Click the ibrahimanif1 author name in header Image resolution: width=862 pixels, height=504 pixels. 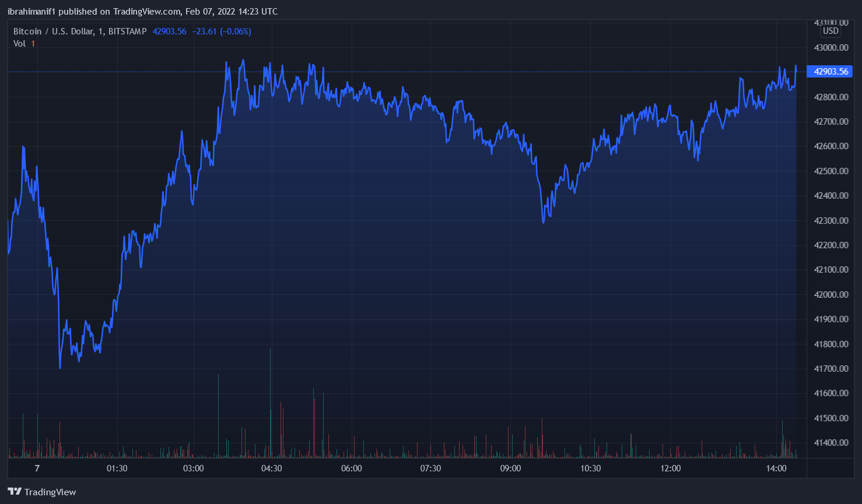[x=31, y=12]
